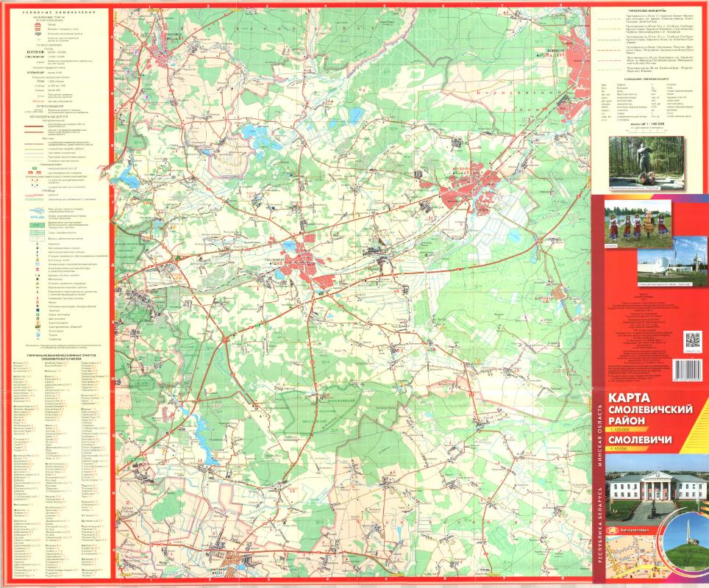
Task: Select the Mound of Glory monument photo
Action: coord(690,547)
